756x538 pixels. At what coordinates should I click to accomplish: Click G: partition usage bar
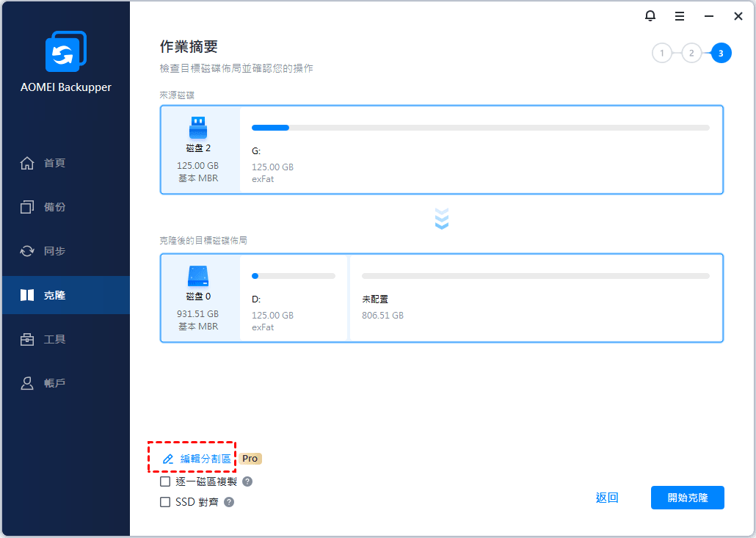[481, 128]
